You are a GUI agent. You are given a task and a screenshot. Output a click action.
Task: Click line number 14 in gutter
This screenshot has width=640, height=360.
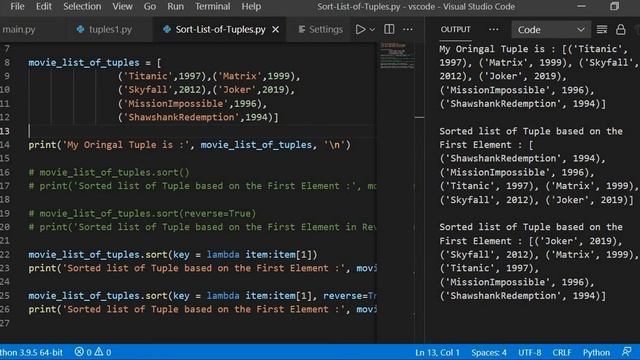[x=5, y=145]
